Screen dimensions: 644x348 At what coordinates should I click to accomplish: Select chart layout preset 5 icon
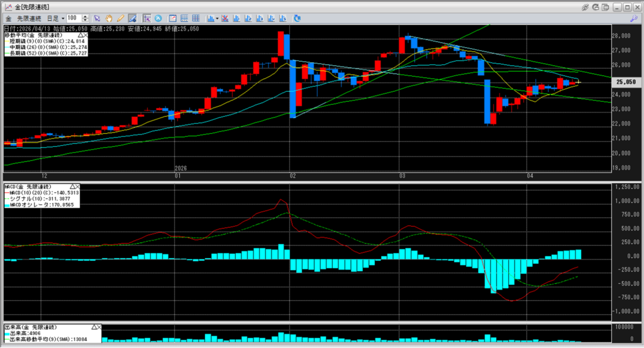tap(282, 18)
